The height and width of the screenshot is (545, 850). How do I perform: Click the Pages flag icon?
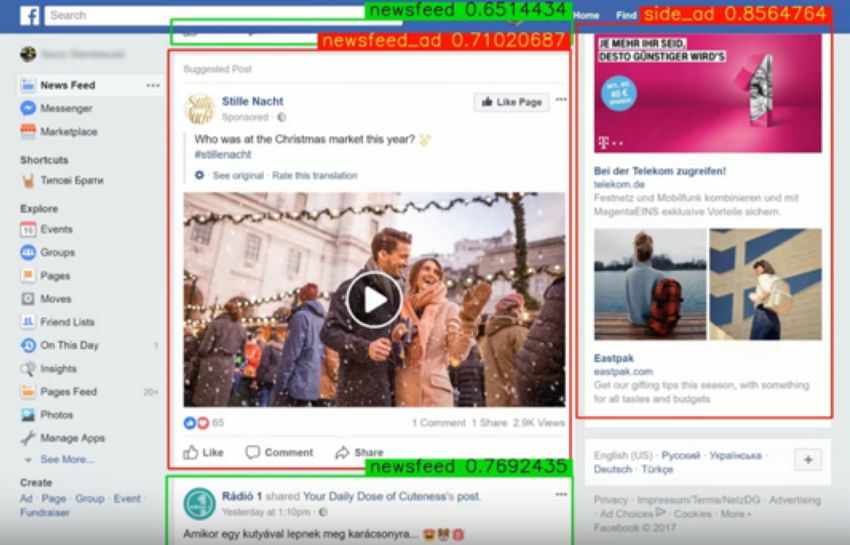coord(28,275)
